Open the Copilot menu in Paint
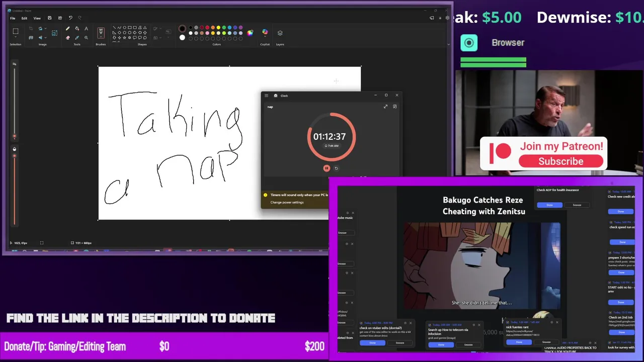This screenshot has height=362, width=644. (265, 33)
